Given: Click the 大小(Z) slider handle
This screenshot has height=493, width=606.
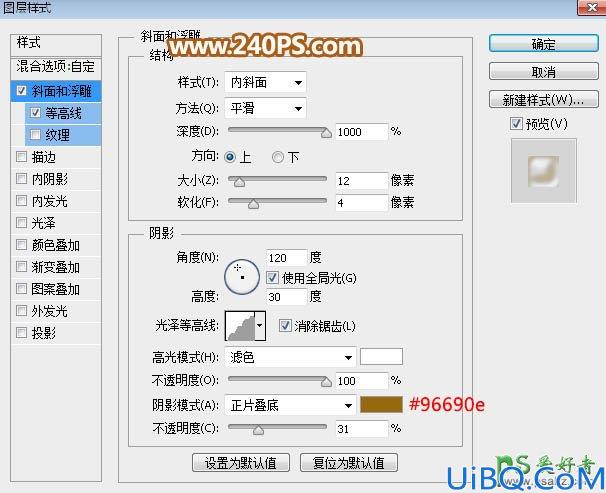Looking at the screenshot, I should point(240,182).
